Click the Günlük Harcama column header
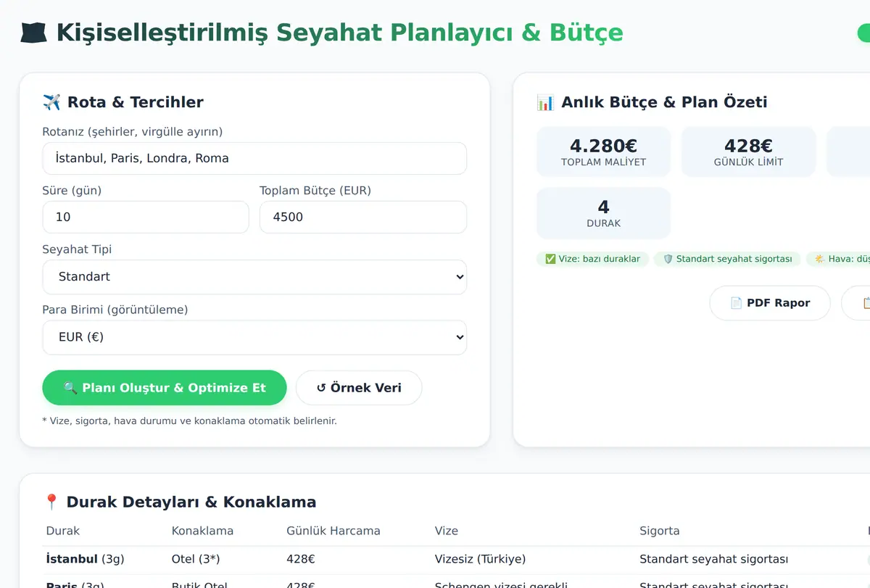The height and width of the screenshot is (588, 870). coord(333,531)
